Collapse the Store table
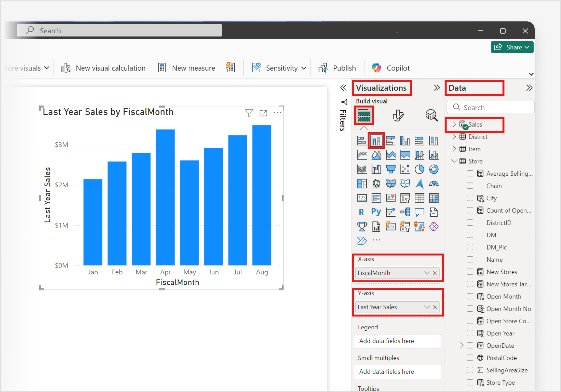 454,161
